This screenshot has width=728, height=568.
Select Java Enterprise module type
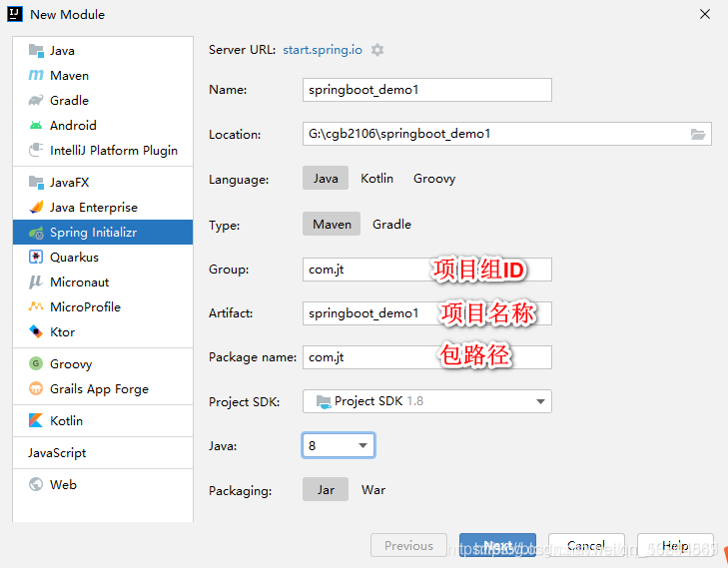[x=103, y=207]
